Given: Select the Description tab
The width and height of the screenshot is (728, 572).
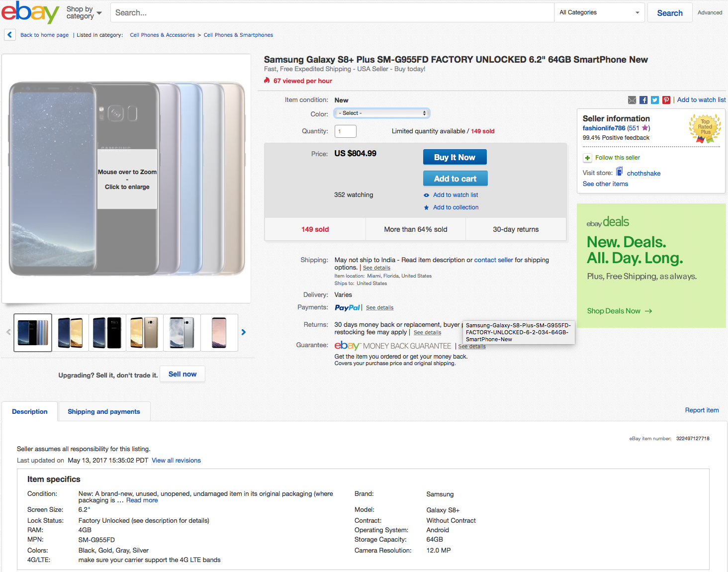Looking at the screenshot, I should click(30, 412).
